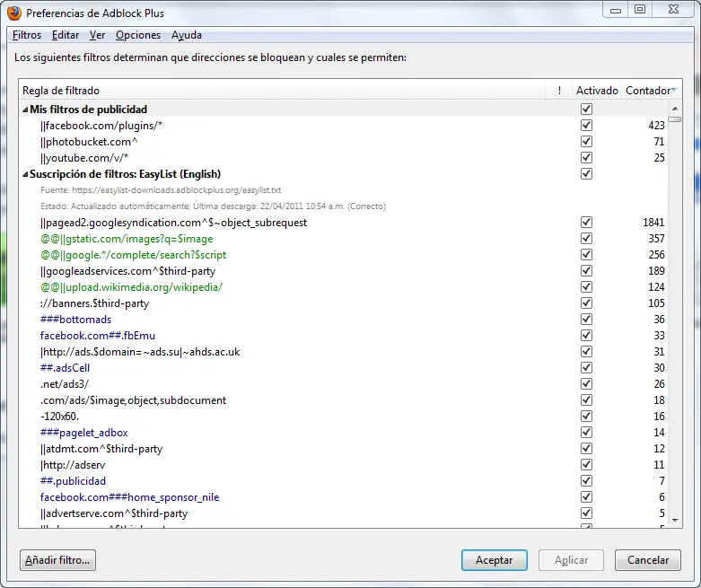Uncheck the ||googleadservices.com filter checkbox
Screen dimensions: 701x588
click(586, 270)
